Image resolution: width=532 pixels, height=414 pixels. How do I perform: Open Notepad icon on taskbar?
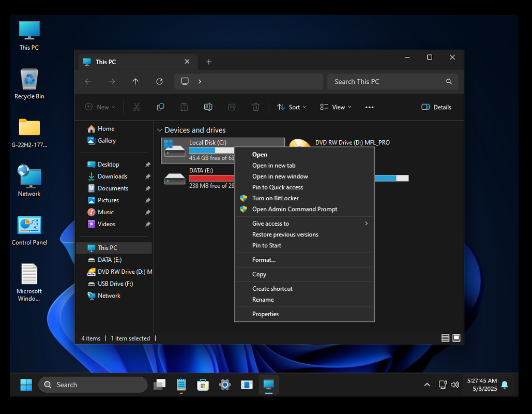pos(181,385)
